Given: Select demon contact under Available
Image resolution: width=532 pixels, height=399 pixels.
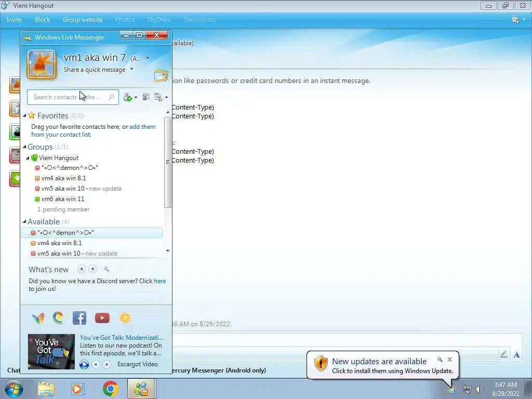Looking at the screenshot, I should tap(91, 233).
